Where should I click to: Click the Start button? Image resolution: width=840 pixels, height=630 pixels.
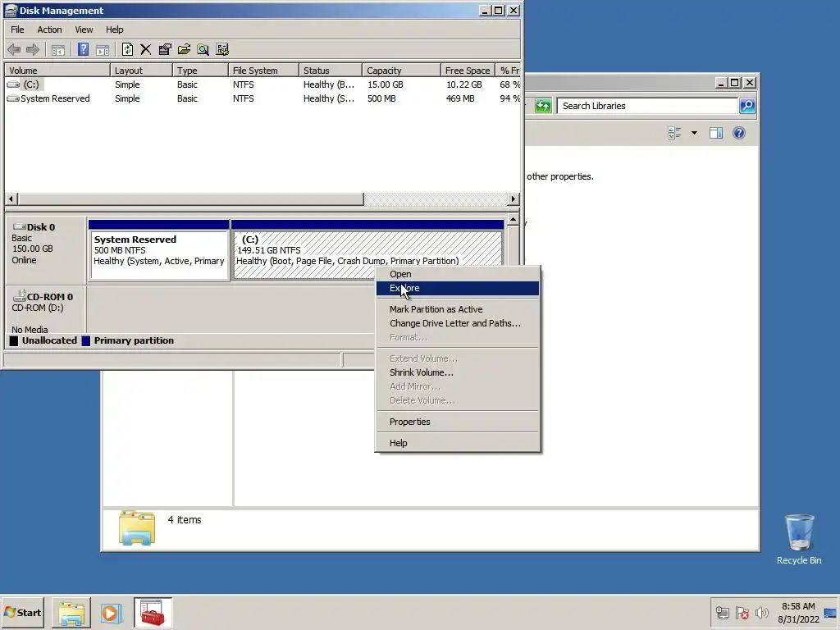23,612
